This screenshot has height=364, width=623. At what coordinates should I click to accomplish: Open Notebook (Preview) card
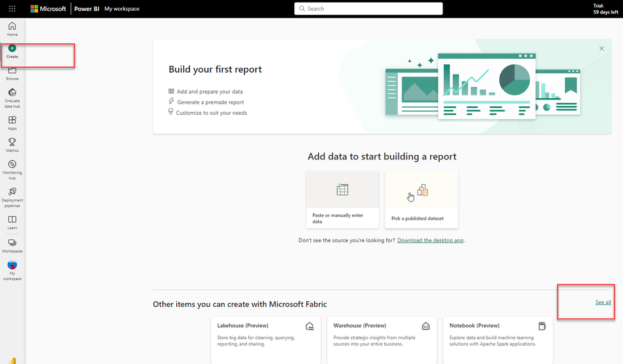(x=498, y=340)
